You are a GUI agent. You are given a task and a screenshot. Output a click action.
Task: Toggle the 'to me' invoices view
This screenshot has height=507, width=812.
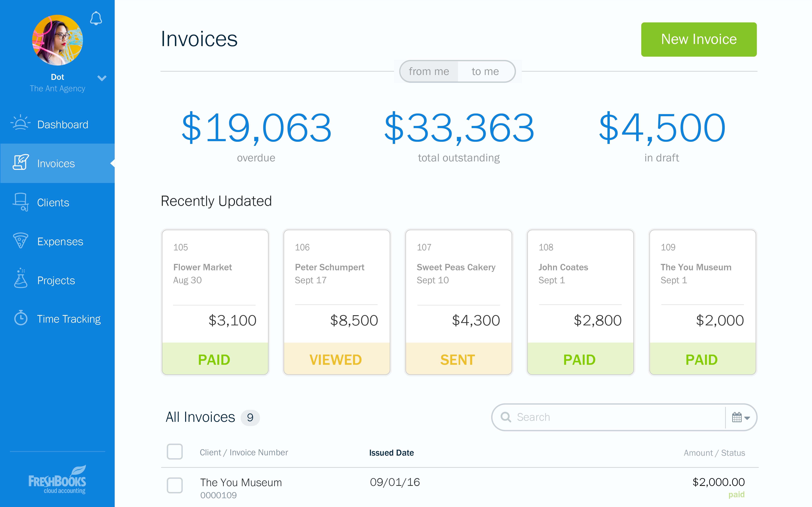[x=485, y=71]
